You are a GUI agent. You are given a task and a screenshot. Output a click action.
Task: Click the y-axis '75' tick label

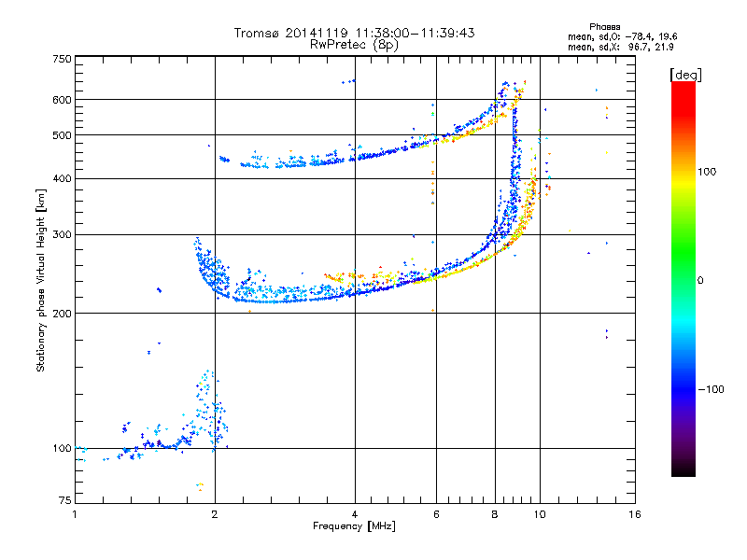tap(65, 500)
